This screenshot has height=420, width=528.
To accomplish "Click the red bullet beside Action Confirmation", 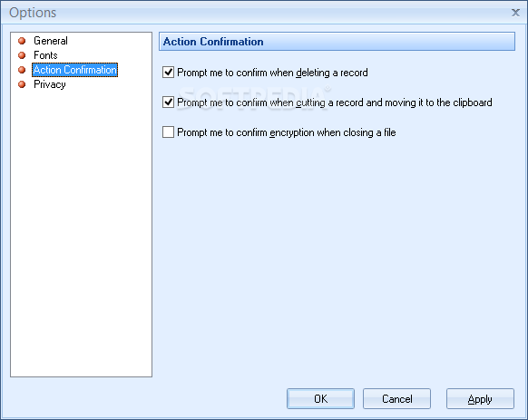I will [x=22, y=70].
